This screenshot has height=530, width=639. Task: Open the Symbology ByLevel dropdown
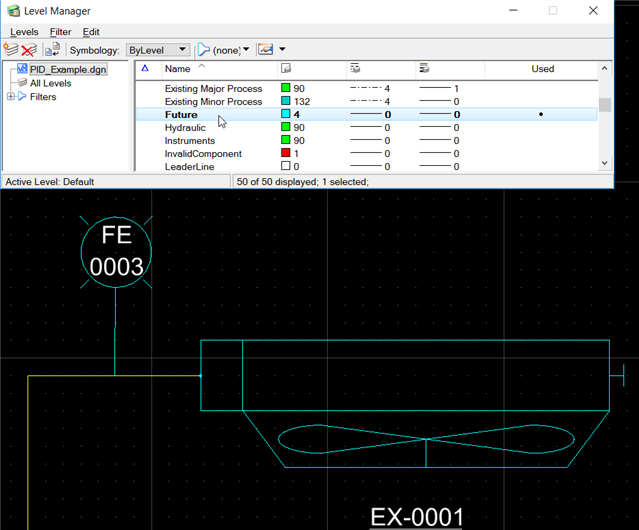(x=157, y=49)
